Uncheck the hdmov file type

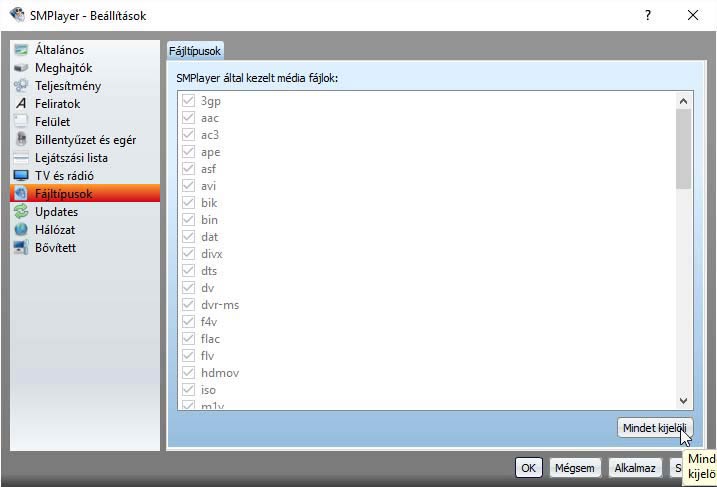coord(188,372)
